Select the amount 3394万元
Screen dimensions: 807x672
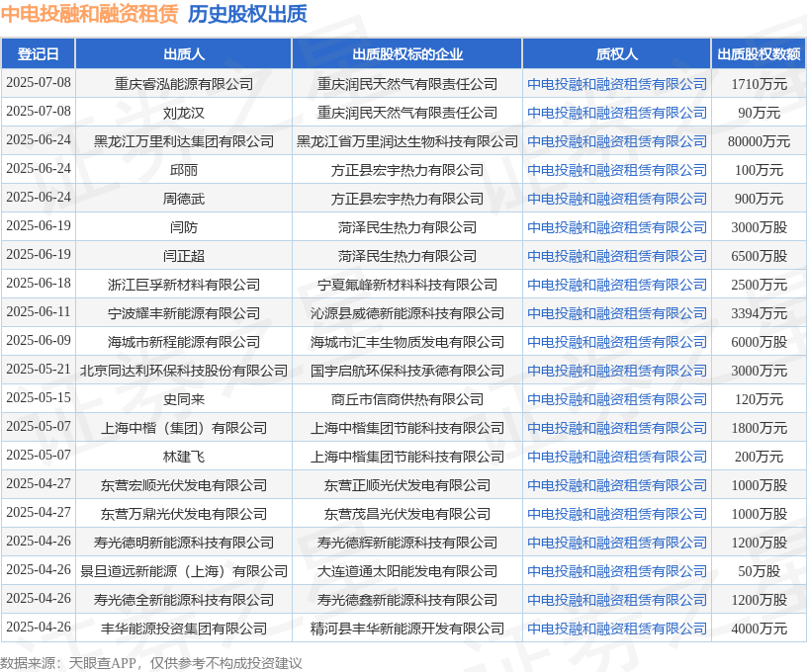coord(760,313)
